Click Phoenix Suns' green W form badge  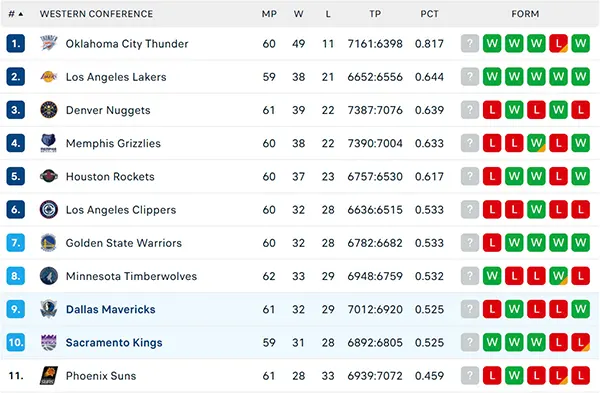click(x=514, y=375)
